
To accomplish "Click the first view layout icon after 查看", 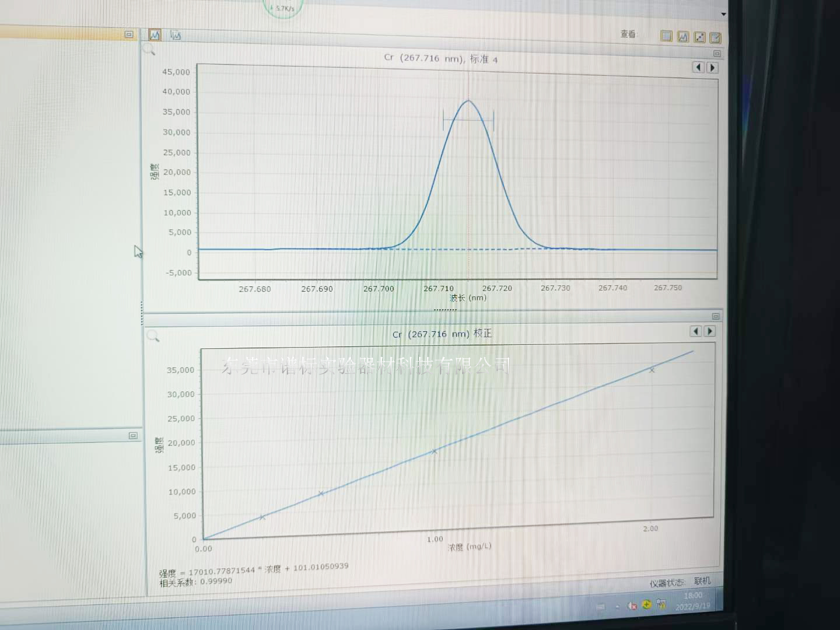I will tap(666, 36).
